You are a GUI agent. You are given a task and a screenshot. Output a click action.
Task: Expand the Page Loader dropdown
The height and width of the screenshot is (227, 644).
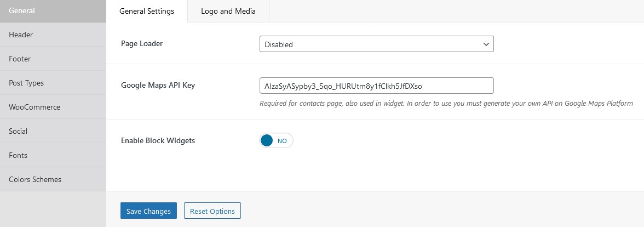tap(377, 44)
